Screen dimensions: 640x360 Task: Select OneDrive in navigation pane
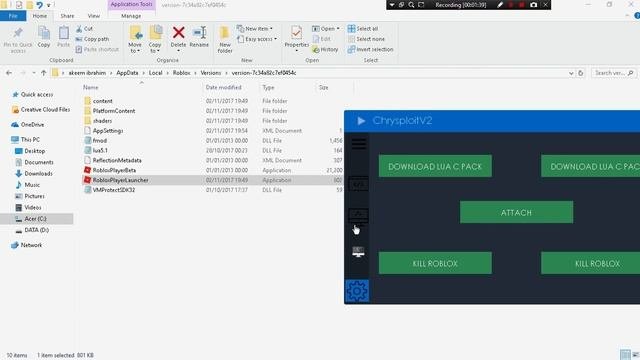32,124
